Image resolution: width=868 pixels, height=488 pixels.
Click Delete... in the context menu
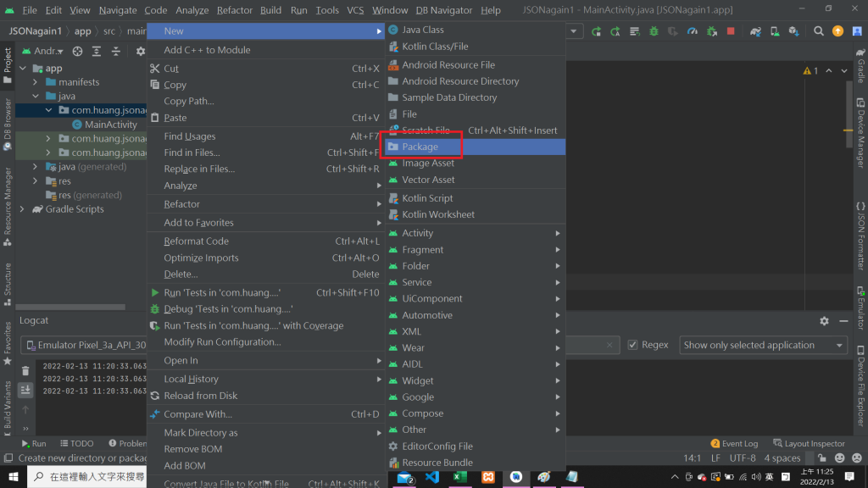coord(265,274)
